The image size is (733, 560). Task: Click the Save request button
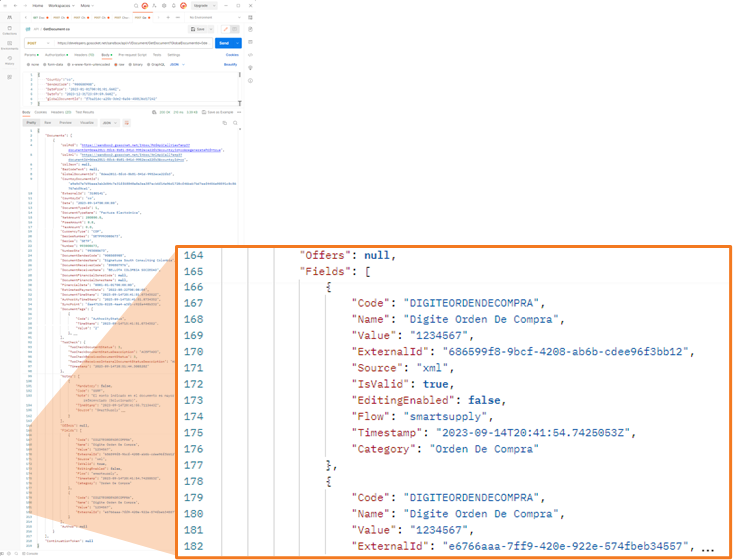tap(198, 29)
